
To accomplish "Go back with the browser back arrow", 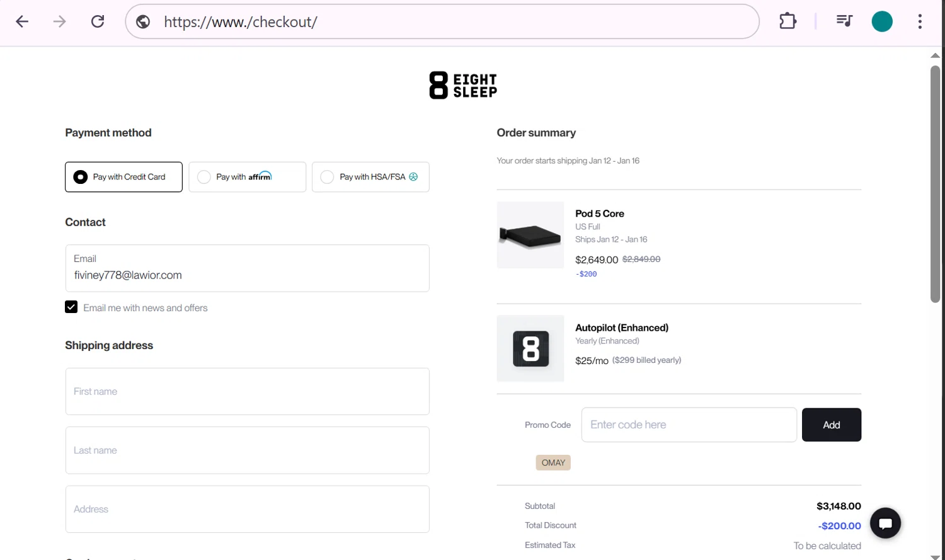I will pos(22,21).
